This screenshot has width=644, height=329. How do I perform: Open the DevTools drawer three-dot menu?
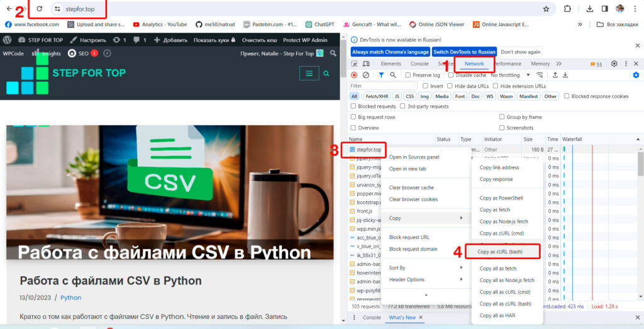(355, 318)
